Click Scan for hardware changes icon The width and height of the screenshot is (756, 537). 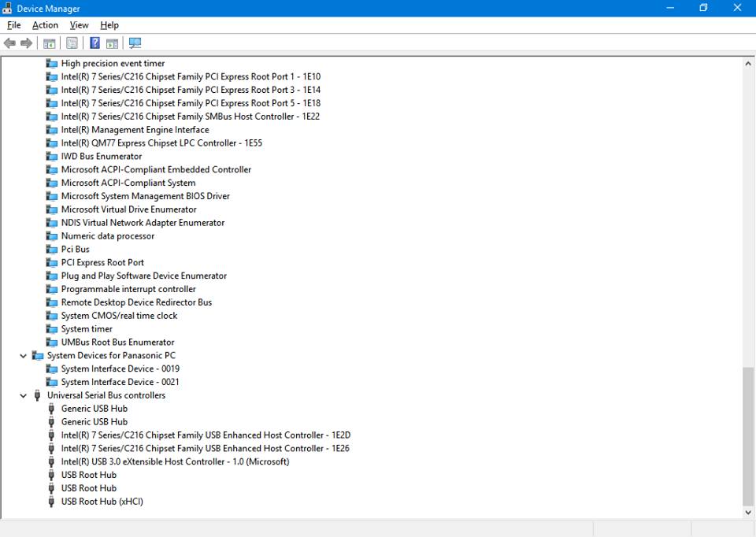[x=135, y=43]
